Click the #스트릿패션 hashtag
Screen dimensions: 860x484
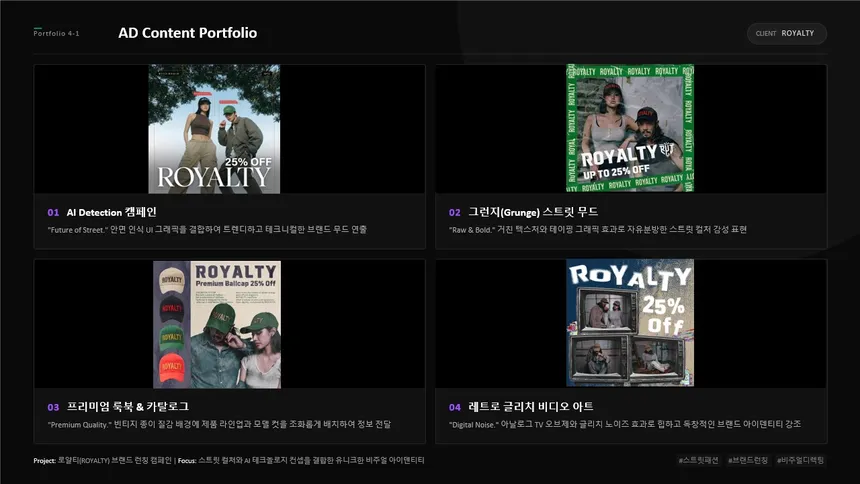tap(698, 460)
